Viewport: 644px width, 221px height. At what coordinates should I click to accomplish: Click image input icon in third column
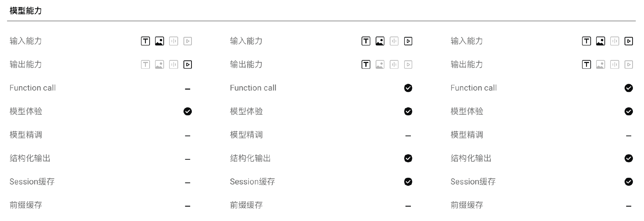click(600, 41)
